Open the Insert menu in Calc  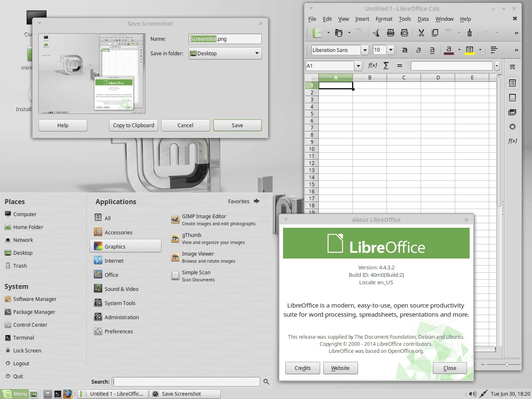pyautogui.click(x=362, y=19)
